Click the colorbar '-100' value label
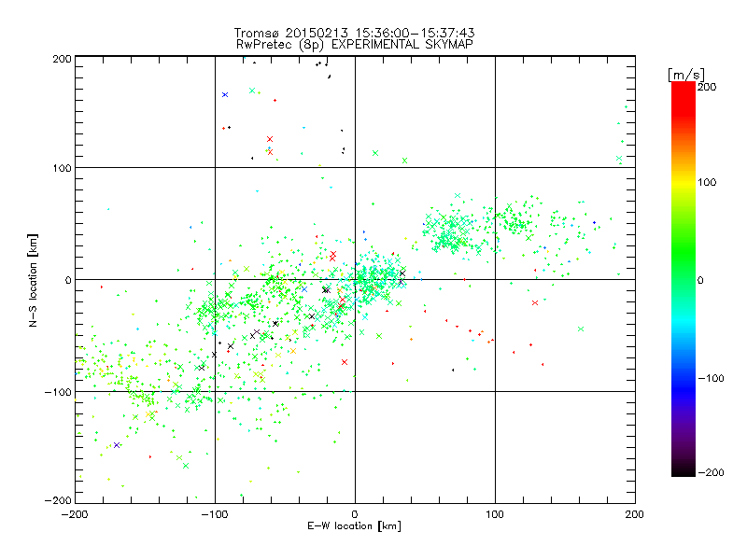This screenshot has width=747, height=560. [711, 379]
